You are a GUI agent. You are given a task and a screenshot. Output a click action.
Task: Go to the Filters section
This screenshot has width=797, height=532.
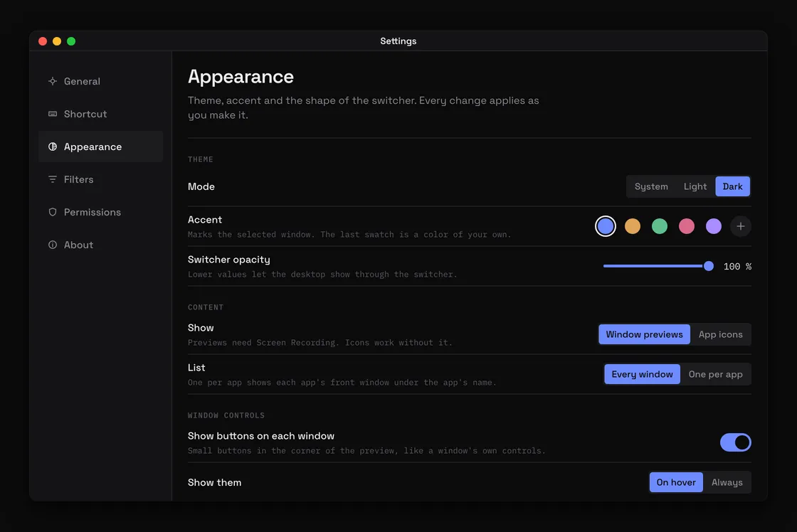point(100,179)
